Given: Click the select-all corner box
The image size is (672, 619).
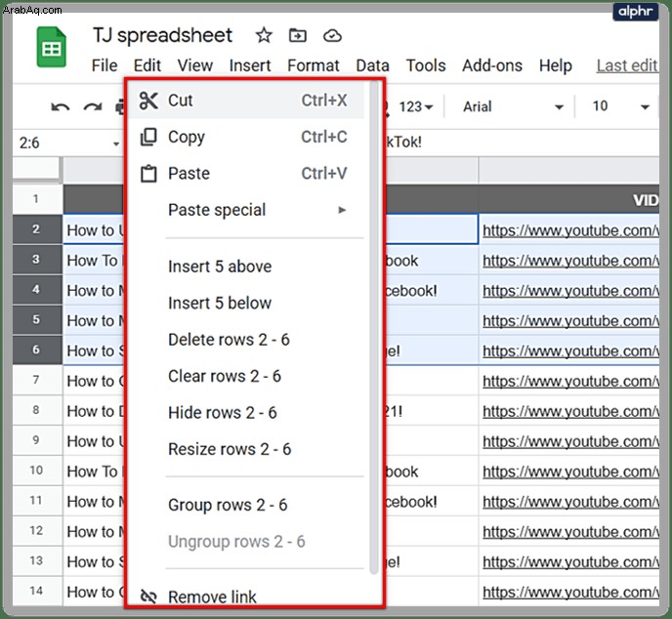Looking at the screenshot, I should pos(37,168).
